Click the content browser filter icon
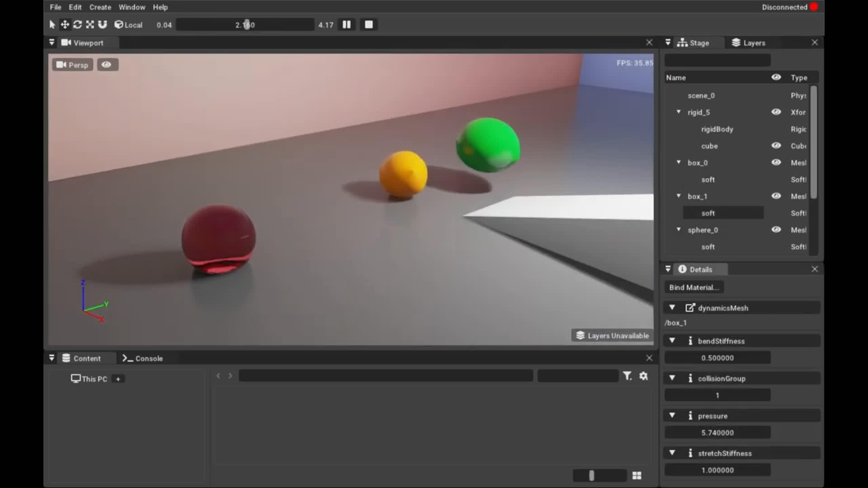Screen dimensions: 868x488 pyautogui.click(x=627, y=375)
